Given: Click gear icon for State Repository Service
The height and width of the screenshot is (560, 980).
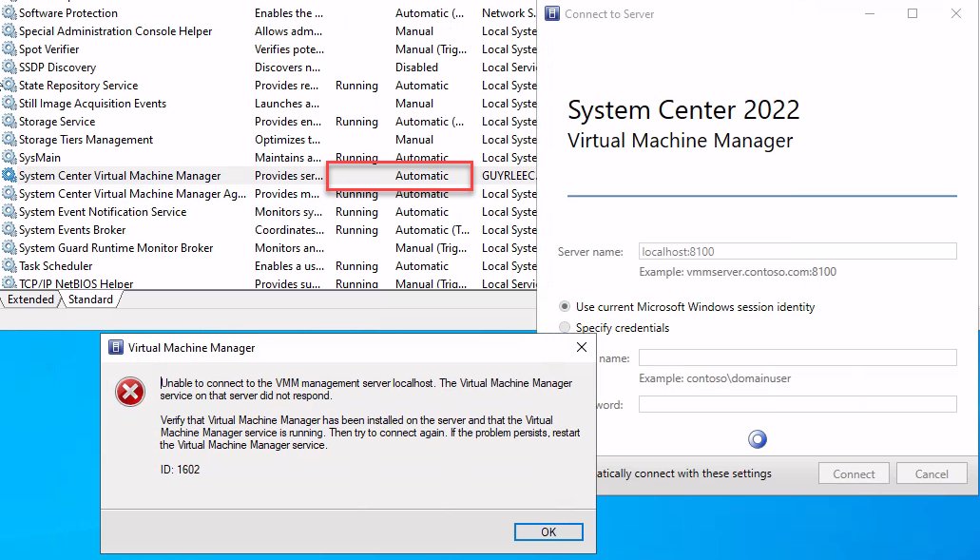Looking at the screenshot, I should coord(10,86).
